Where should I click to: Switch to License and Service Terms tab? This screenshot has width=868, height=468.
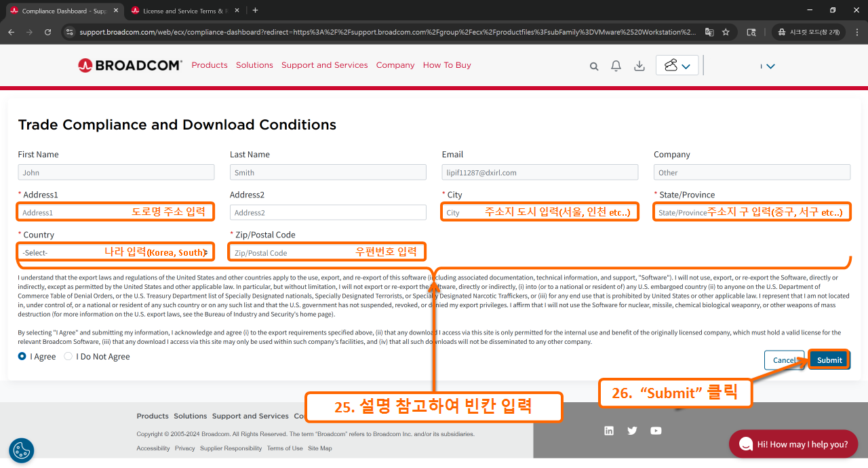[x=186, y=11]
